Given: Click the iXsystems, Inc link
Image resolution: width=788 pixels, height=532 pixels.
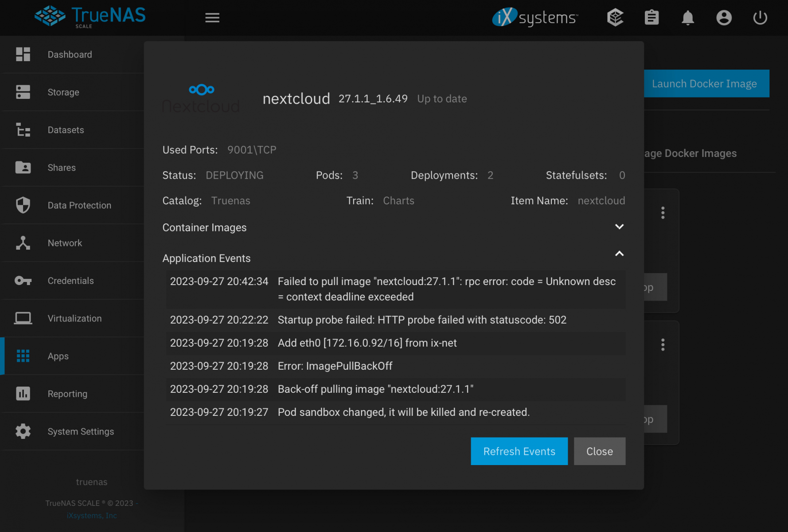Looking at the screenshot, I should (92, 515).
